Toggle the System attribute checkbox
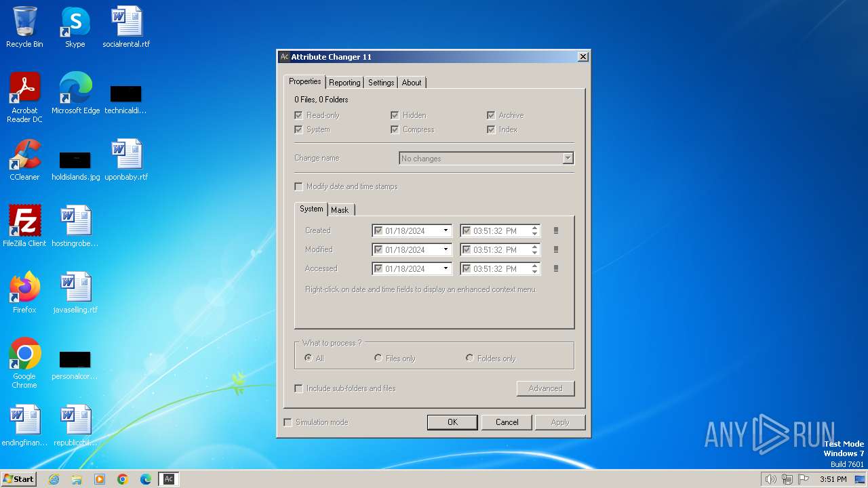Image resolution: width=868 pixels, height=488 pixels. coord(298,129)
